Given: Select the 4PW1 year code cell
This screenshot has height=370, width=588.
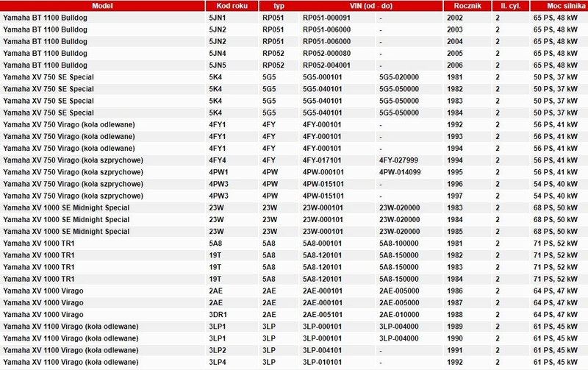Looking at the screenshot, I should tap(218, 171).
